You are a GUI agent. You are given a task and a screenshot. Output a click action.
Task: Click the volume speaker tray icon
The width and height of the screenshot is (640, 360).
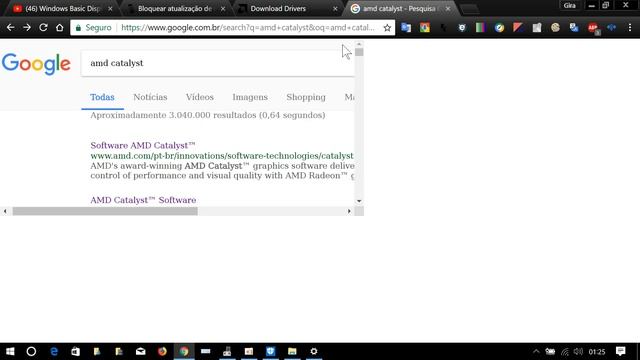578,351
